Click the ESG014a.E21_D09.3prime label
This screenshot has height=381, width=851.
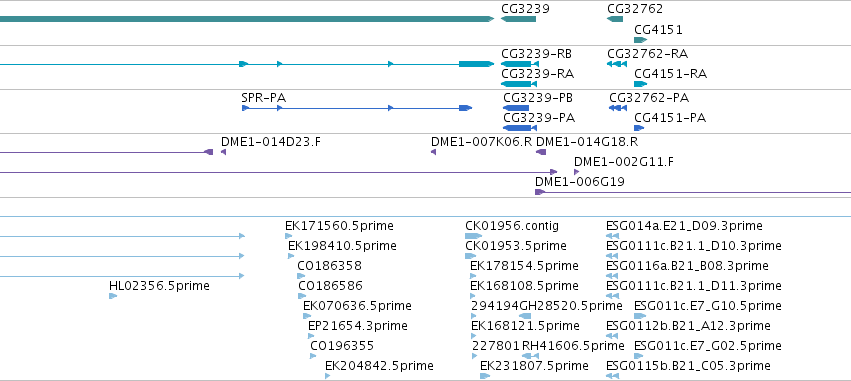684,226
